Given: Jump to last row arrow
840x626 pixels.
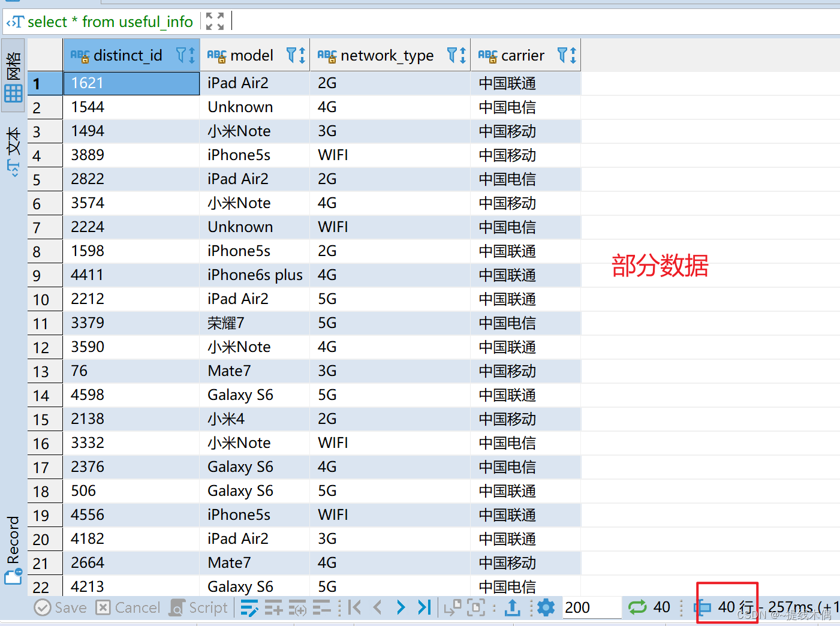Looking at the screenshot, I should 424,607.
